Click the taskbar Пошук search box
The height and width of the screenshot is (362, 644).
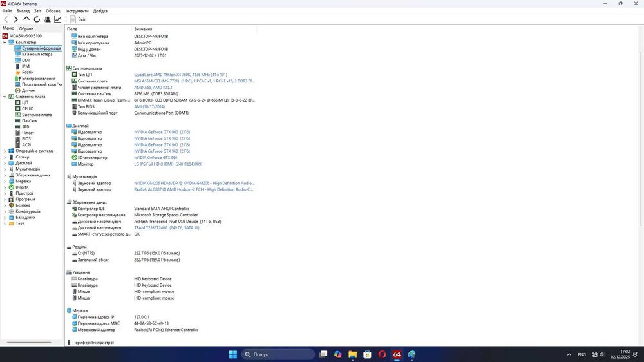click(278, 354)
